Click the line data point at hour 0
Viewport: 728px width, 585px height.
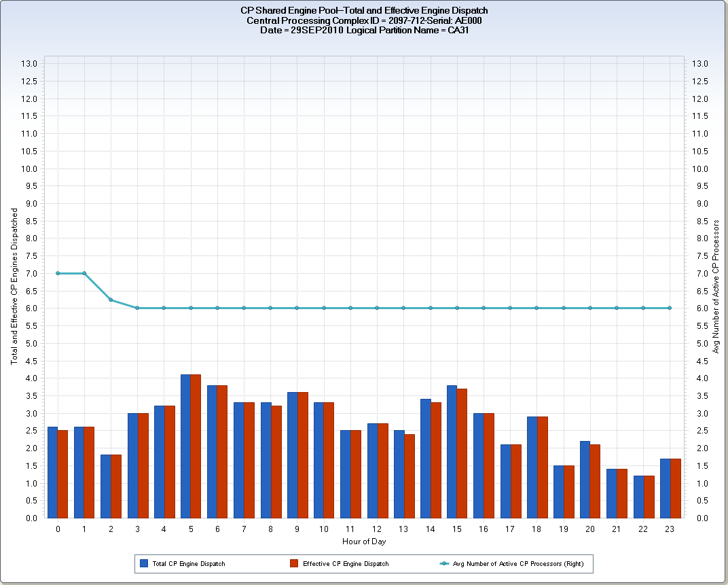(x=58, y=273)
